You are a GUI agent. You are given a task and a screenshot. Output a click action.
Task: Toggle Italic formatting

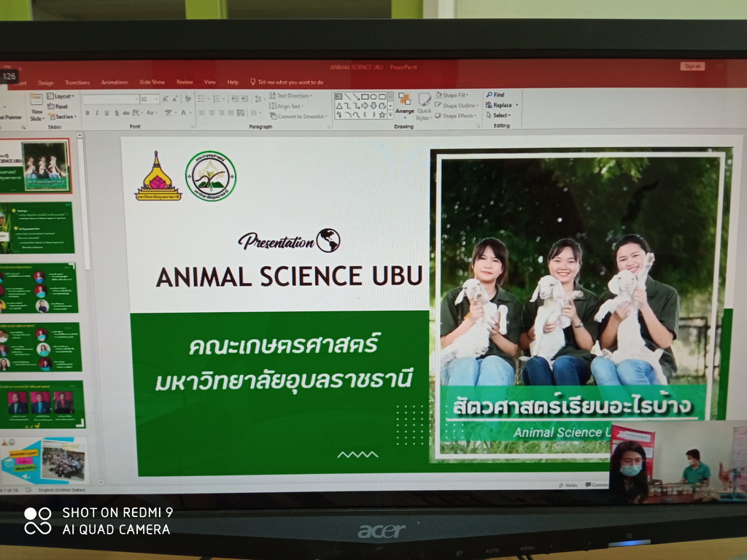click(97, 113)
